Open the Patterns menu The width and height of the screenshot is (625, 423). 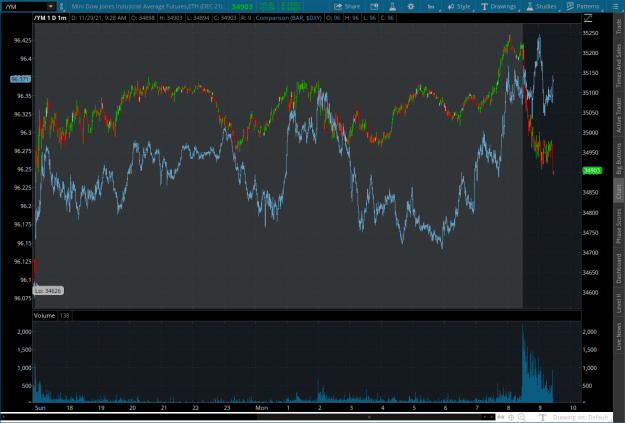pos(583,6)
